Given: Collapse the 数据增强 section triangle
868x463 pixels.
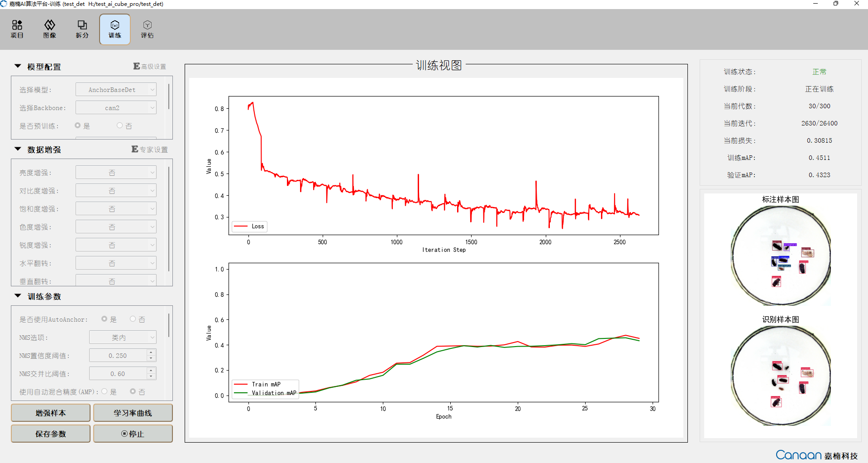Looking at the screenshot, I should (x=18, y=149).
